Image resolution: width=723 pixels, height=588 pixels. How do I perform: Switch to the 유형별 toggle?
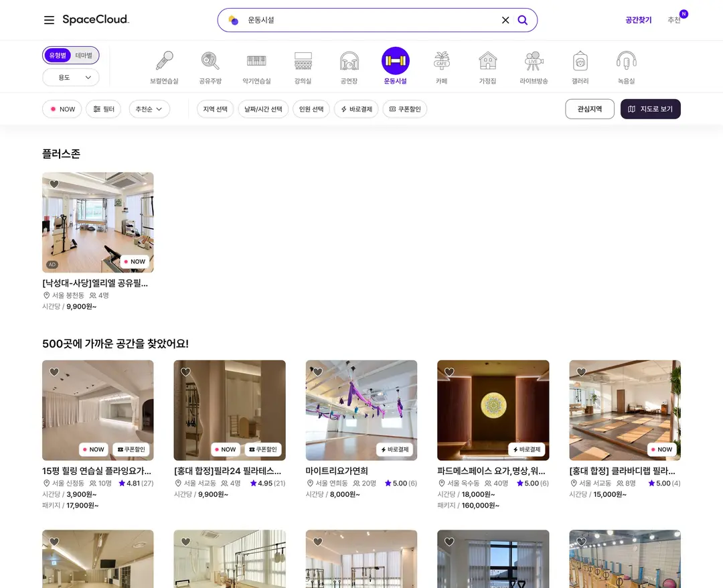coord(58,56)
